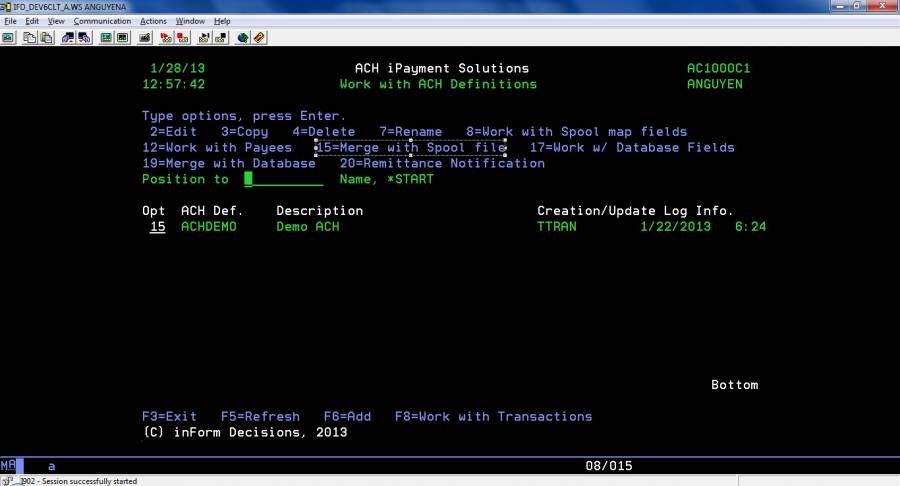Viewport: 900px width, 486px height.
Task: Open the Communication menu
Action: coord(102,21)
